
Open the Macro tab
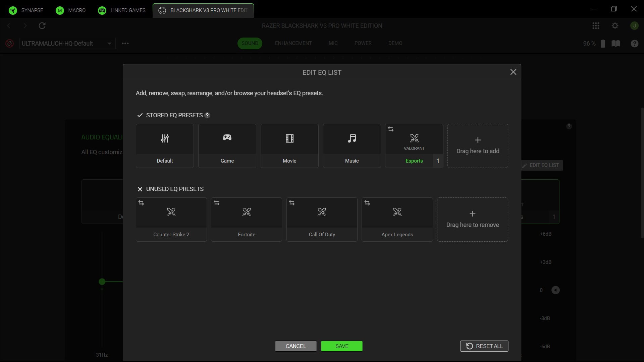(71, 10)
